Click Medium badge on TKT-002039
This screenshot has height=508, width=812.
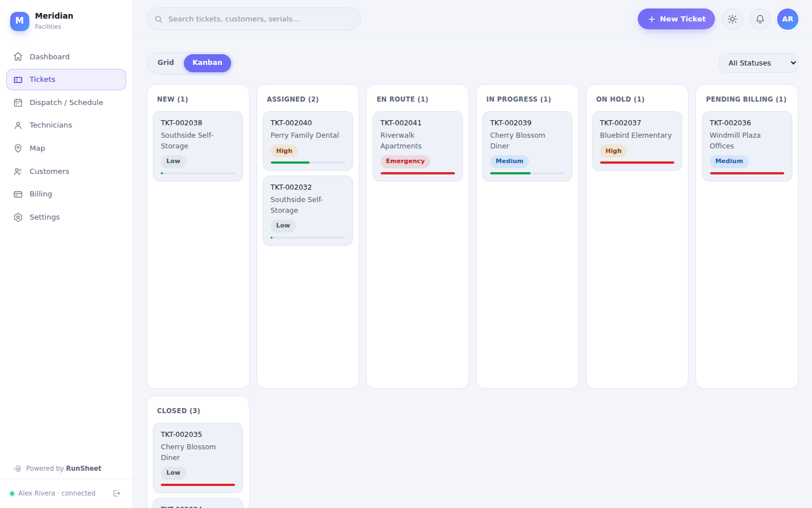coord(510,161)
